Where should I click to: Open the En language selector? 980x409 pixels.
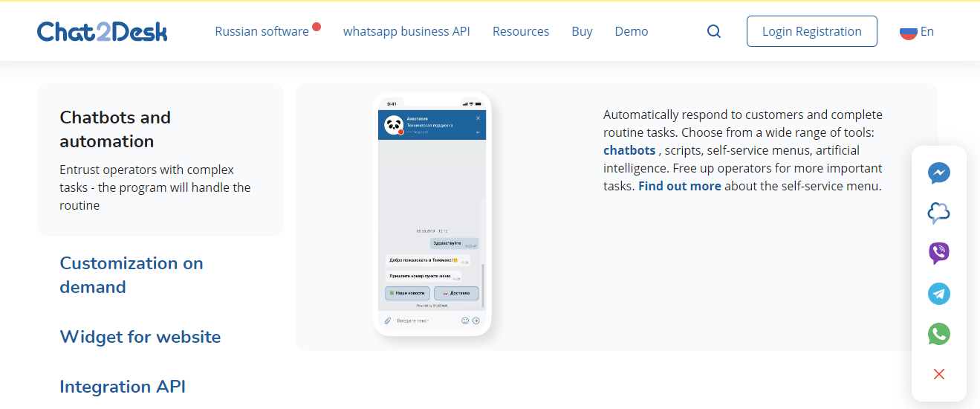point(927,31)
